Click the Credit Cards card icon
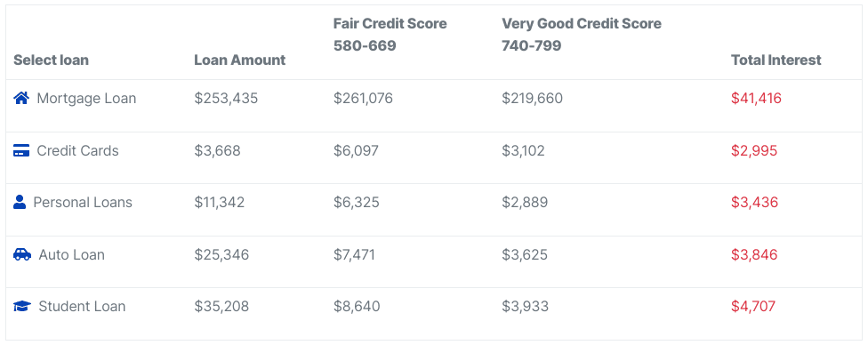Image resolution: width=868 pixels, height=345 pixels. pyautogui.click(x=21, y=150)
